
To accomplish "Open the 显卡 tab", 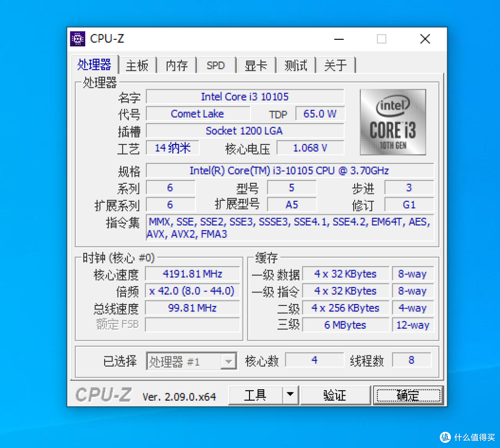I will click(x=256, y=66).
